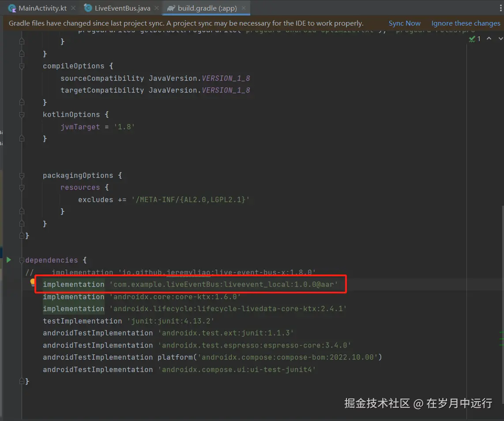Click the excludes META-INF string
The image size is (504, 421).
190,199
